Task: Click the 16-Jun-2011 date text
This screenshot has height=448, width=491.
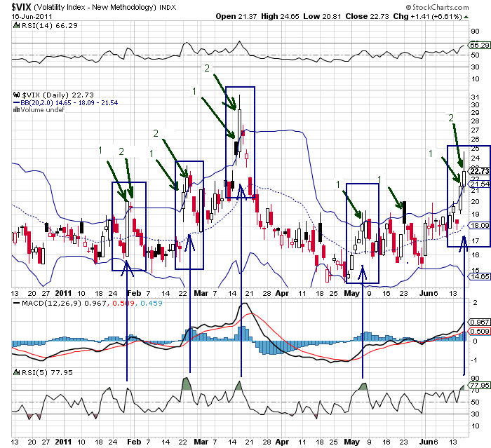Action: [x=32, y=16]
